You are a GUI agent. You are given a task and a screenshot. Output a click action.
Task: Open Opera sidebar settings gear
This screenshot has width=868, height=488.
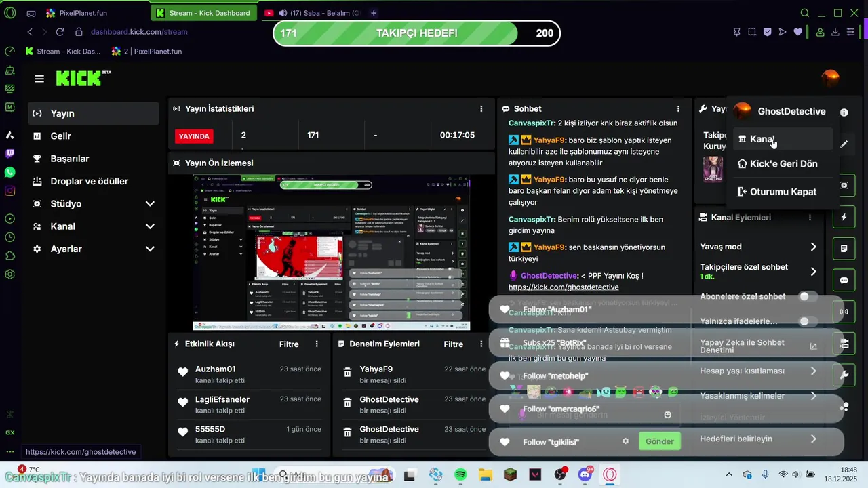(x=9, y=274)
